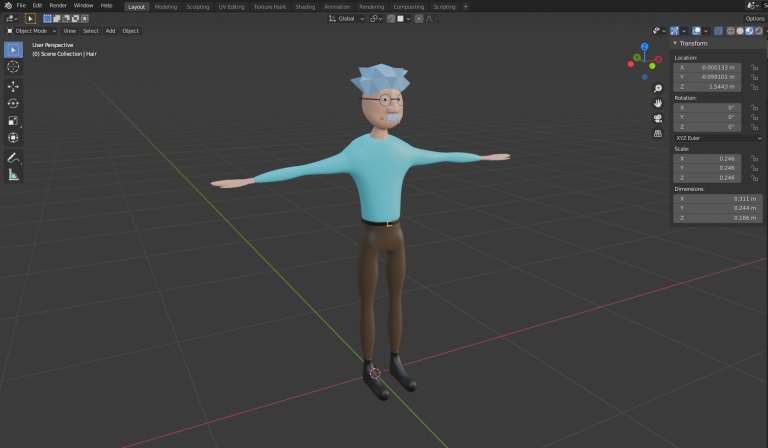Toggle the show gizmo button

[x=674, y=31]
